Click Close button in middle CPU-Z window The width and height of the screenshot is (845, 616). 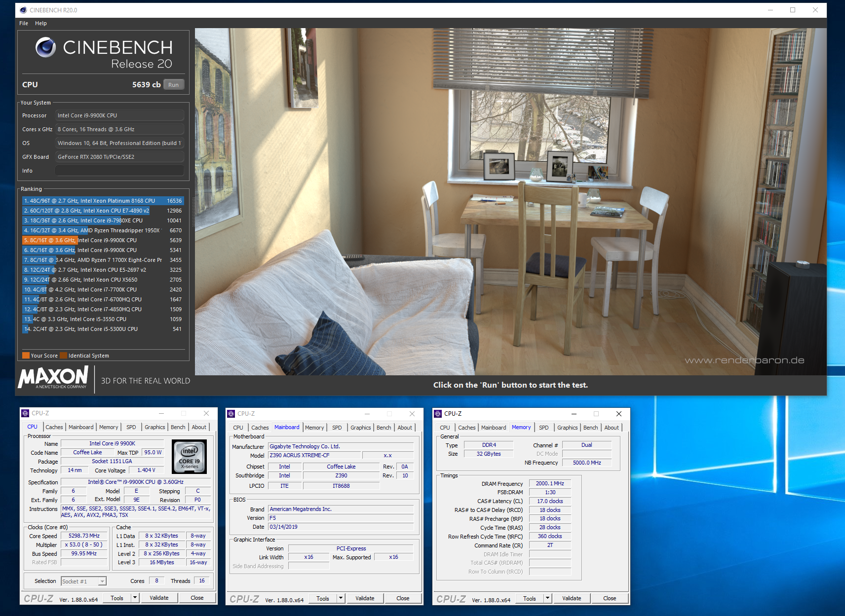403,598
